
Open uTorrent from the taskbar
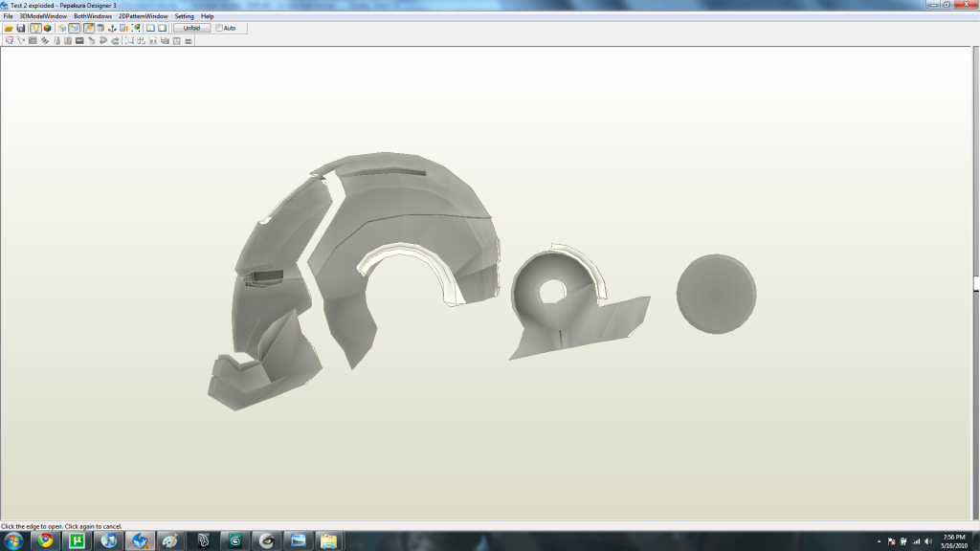77,540
